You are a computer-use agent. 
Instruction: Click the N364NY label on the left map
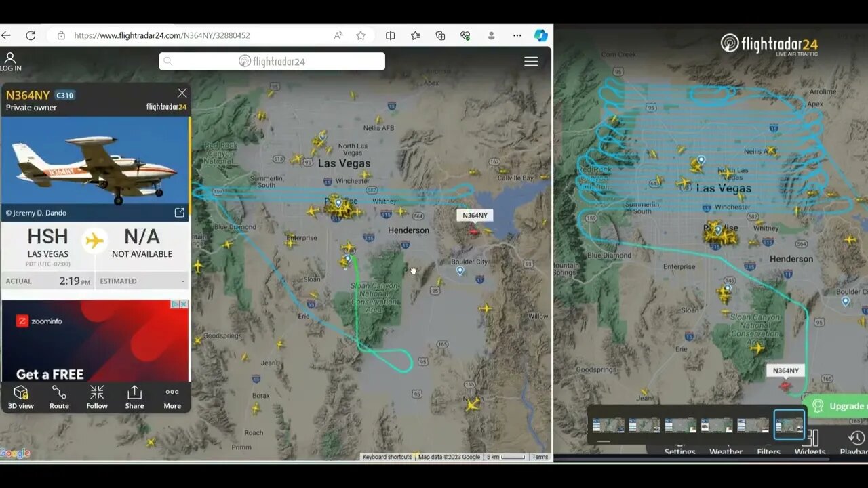tap(475, 216)
